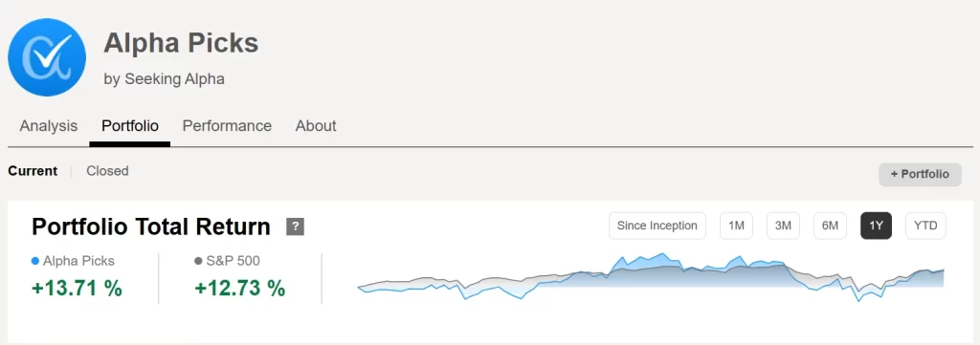Viewport: 980px width, 345px height.
Task: Choose the 3M chart range
Action: (783, 226)
